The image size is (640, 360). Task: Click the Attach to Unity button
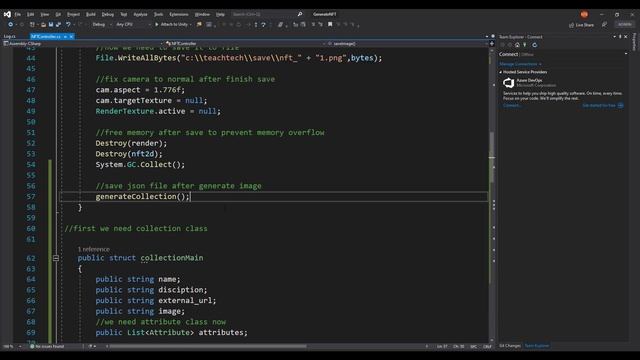(x=171, y=24)
